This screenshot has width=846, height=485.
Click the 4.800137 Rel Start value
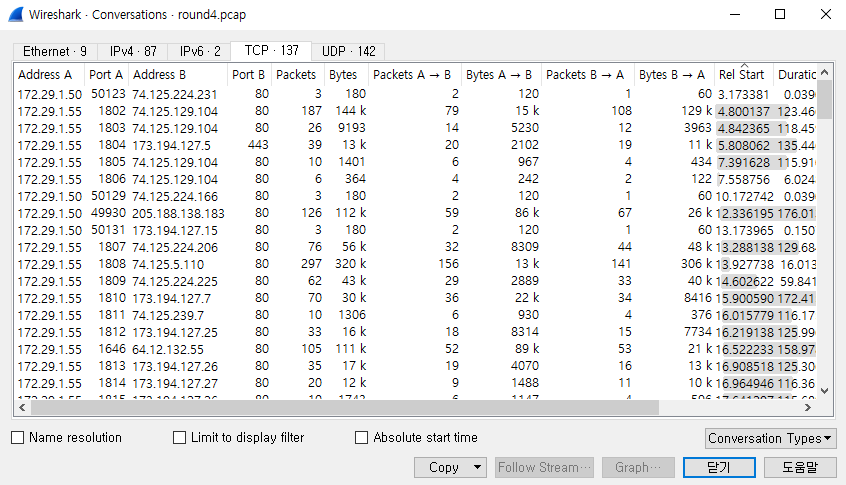tap(743, 112)
